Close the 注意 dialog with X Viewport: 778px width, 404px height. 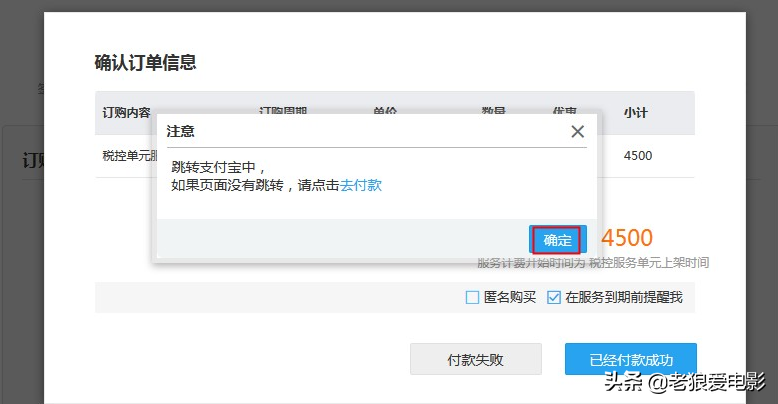578,132
